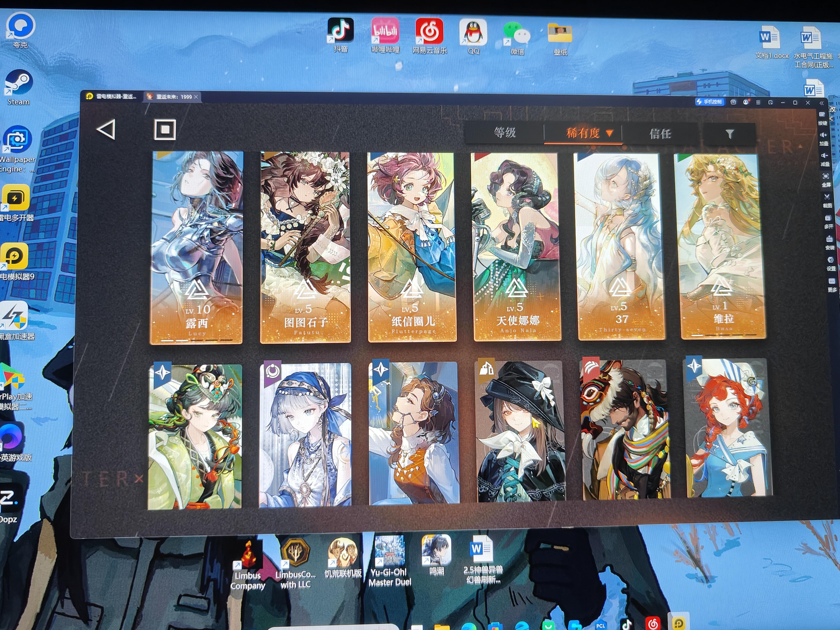Open the Wallpaper Engine desktop shortcut
Image resolution: width=840 pixels, height=630 pixels.
click(x=17, y=149)
